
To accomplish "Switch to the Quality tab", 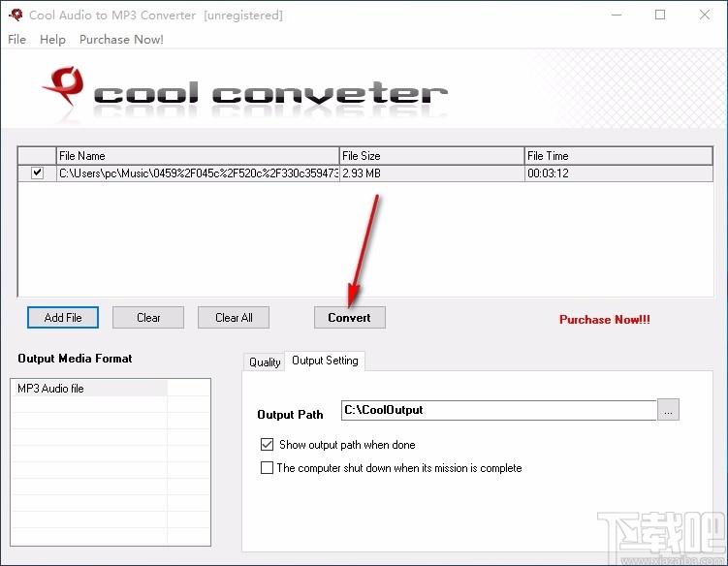I will [x=265, y=362].
